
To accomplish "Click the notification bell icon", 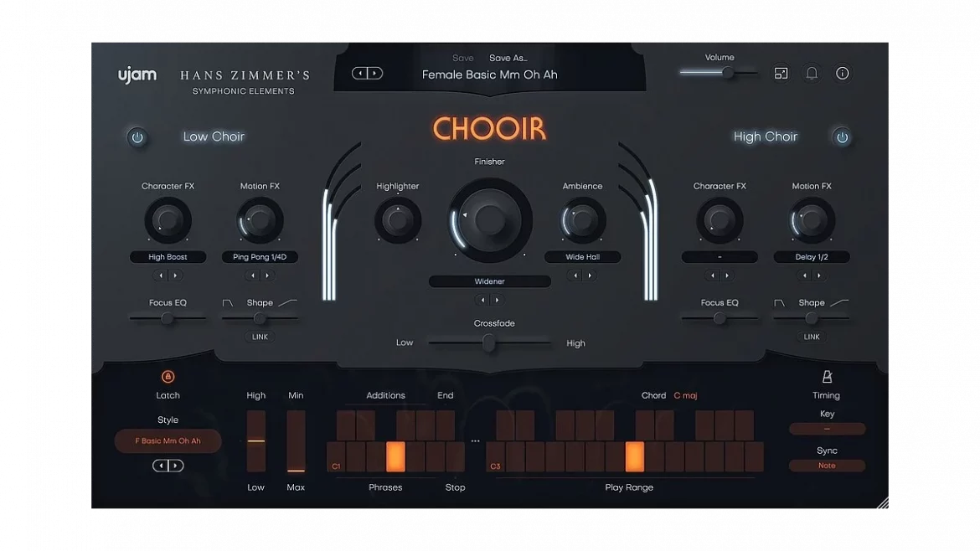I will [811, 73].
